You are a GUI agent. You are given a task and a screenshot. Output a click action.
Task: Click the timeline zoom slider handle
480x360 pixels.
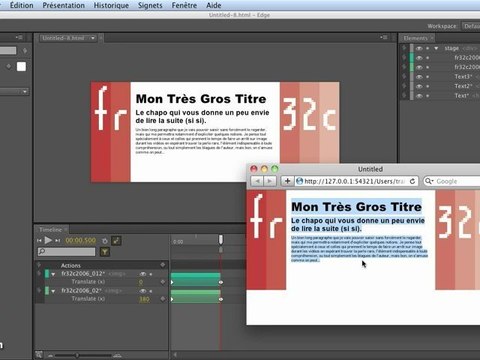click(77, 356)
